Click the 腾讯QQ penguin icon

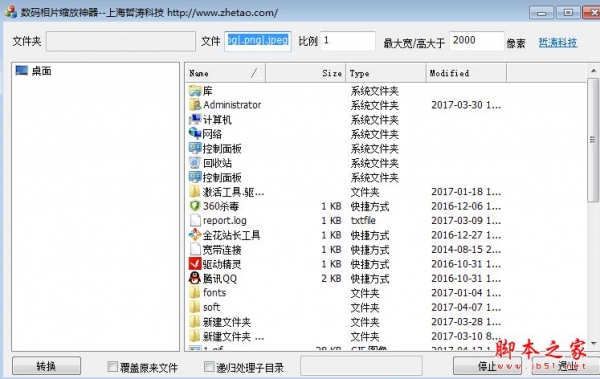point(195,278)
